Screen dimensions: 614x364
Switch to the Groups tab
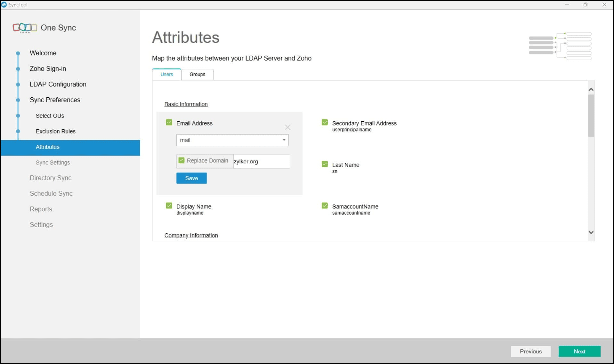[x=197, y=74]
